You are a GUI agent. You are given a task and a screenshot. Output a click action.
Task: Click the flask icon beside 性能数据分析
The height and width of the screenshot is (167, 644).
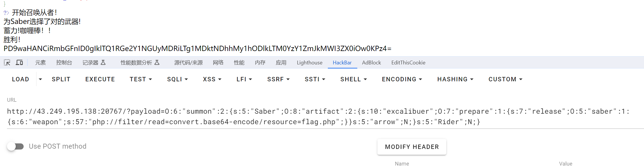coord(157,62)
